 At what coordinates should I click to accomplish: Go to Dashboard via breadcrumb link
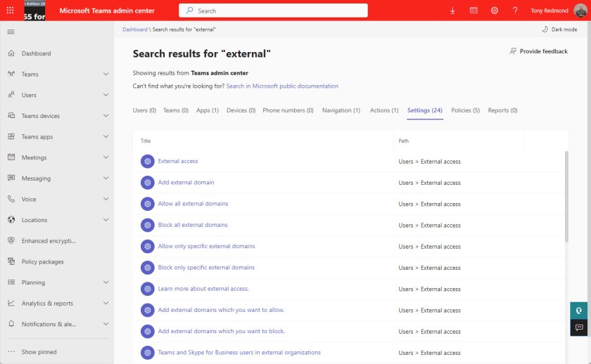tap(134, 30)
